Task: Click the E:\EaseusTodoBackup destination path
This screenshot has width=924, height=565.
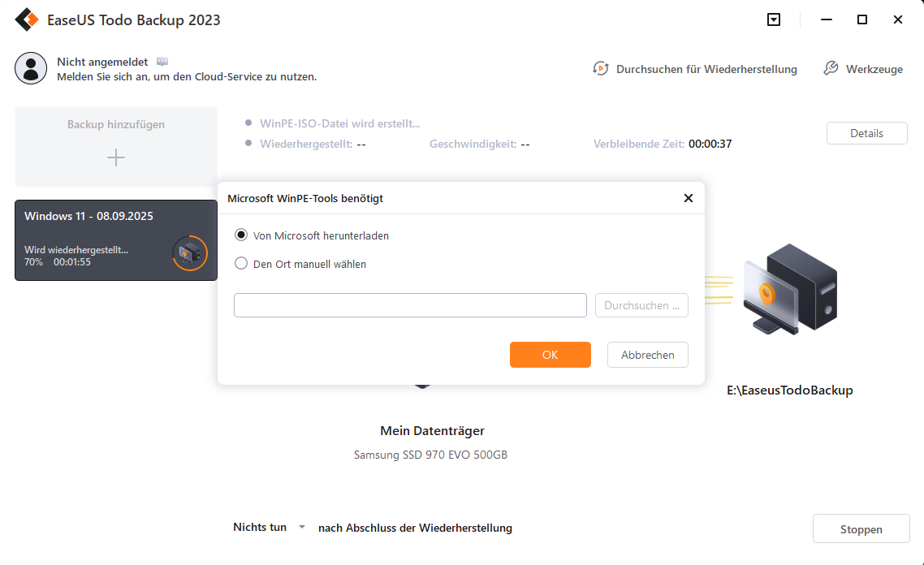Action: (x=790, y=390)
